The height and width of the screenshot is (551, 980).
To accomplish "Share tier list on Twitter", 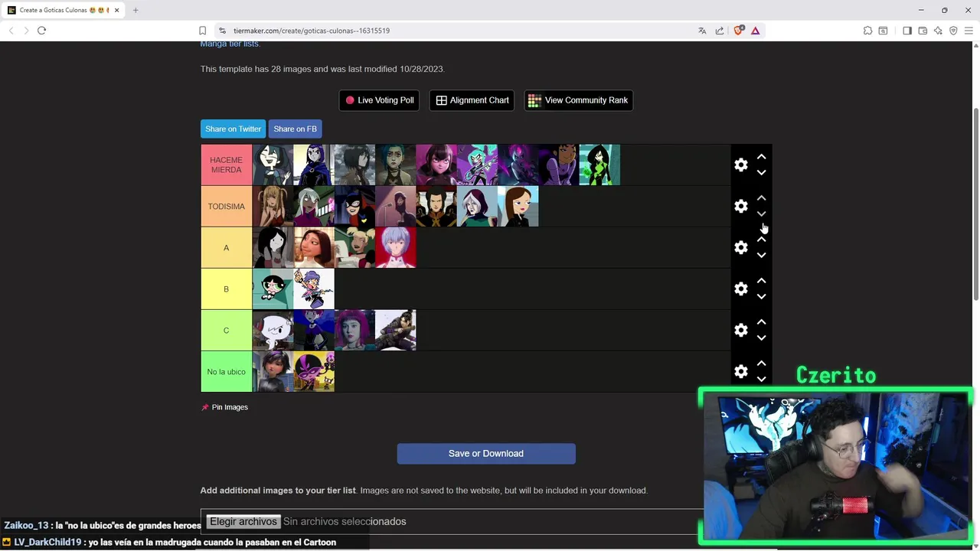I will (233, 129).
